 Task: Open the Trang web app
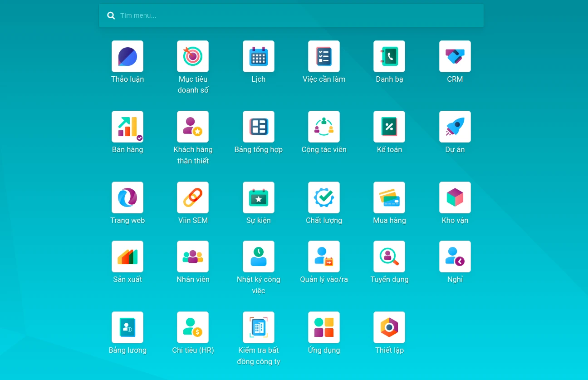pos(127,198)
